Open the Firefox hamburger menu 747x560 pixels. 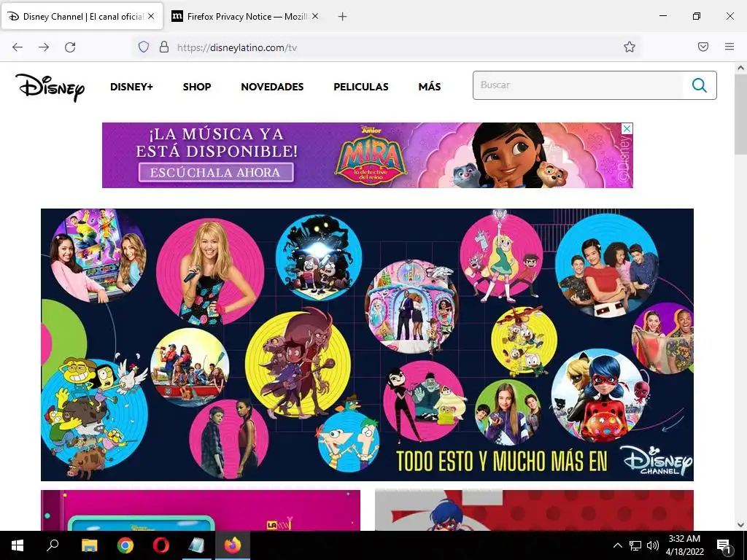pyautogui.click(x=729, y=47)
